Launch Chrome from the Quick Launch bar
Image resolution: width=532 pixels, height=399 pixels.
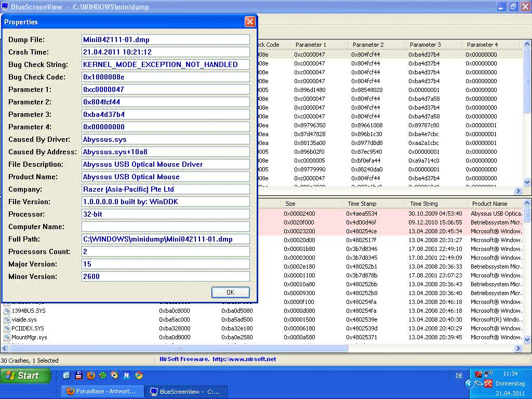(x=138, y=375)
